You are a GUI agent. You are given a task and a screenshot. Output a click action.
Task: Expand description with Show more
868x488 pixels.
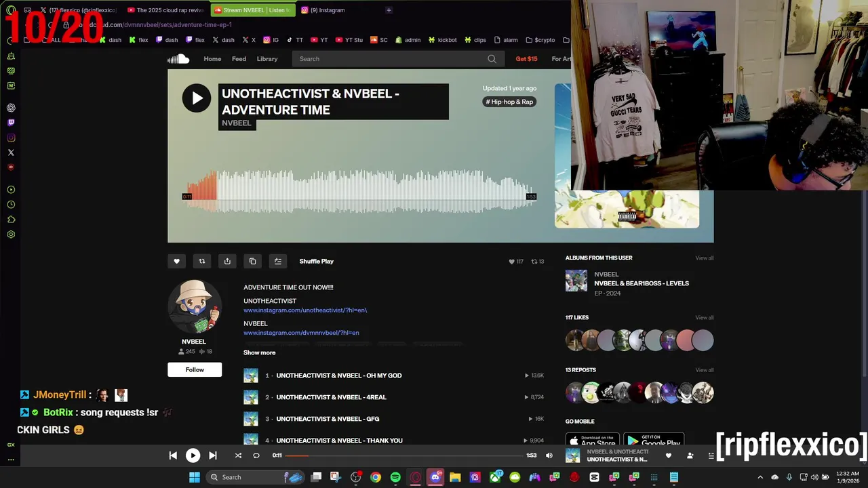pyautogui.click(x=260, y=352)
